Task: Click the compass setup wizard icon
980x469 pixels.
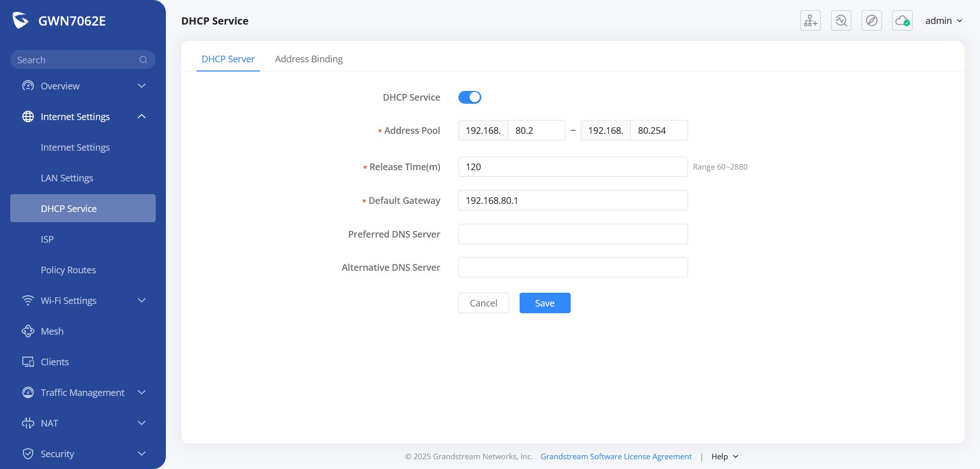Action: coord(871,20)
